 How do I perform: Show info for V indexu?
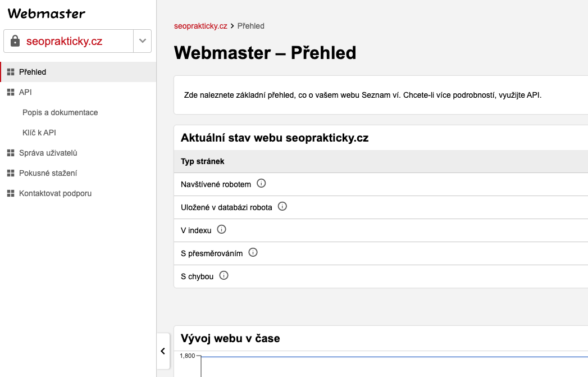tap(222, 230)
